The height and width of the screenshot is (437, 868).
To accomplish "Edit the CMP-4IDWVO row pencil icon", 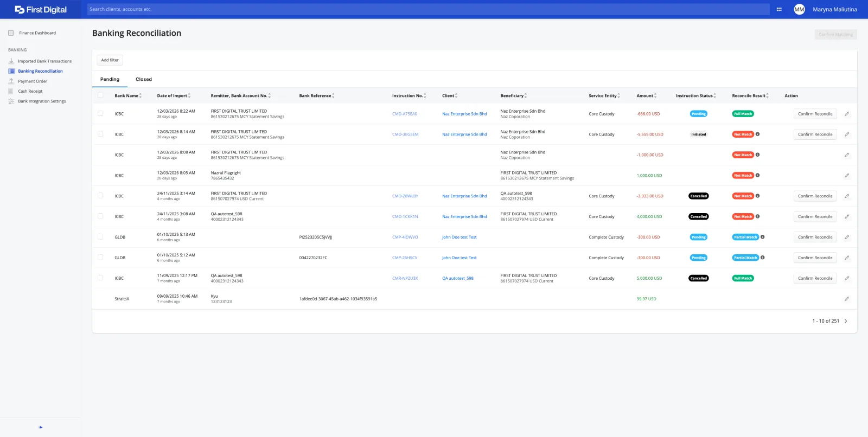I will click(x=847, y=237).
